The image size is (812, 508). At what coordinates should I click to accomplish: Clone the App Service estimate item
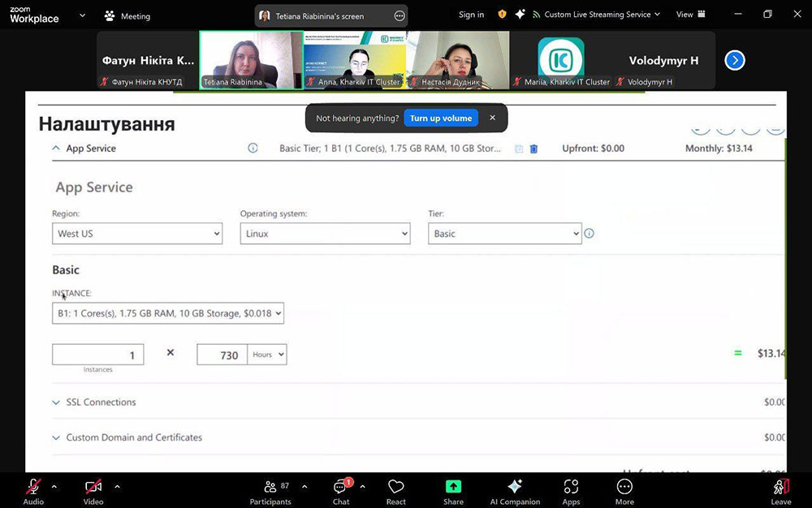[518, 149]
